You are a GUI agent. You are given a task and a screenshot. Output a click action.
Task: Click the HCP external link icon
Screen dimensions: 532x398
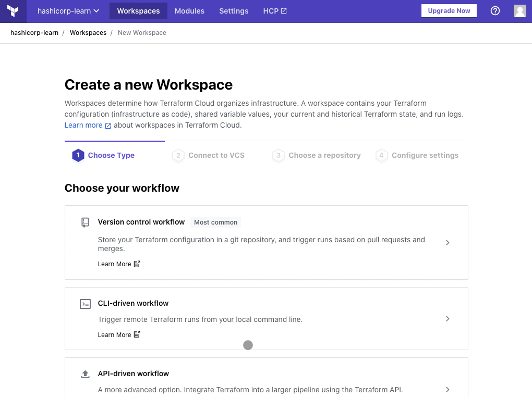(x=284, y=11)
